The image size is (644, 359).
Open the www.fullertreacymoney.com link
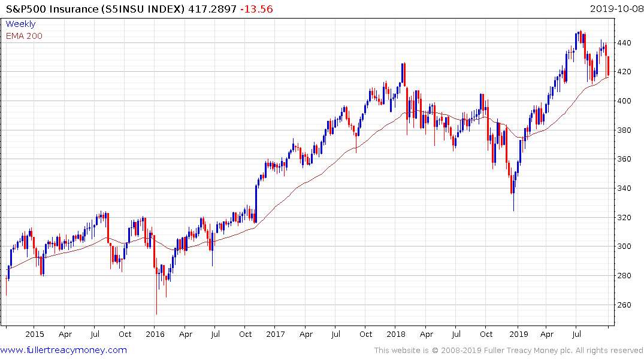64,350
